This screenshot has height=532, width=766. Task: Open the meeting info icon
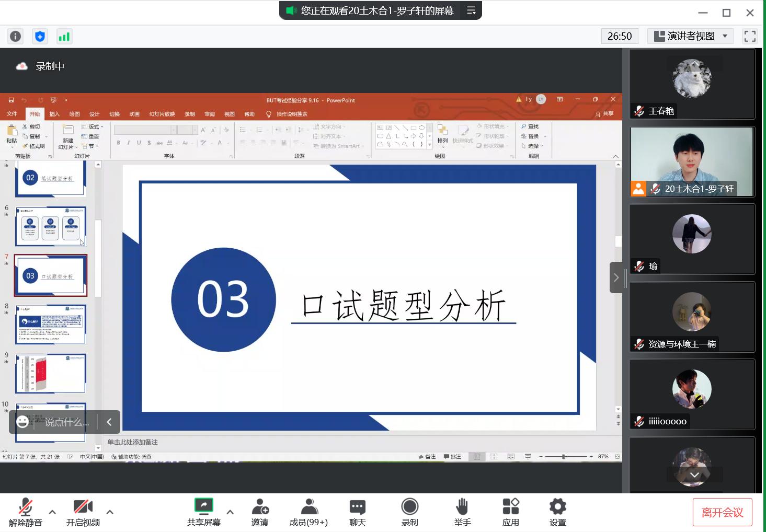click(16, 36)
